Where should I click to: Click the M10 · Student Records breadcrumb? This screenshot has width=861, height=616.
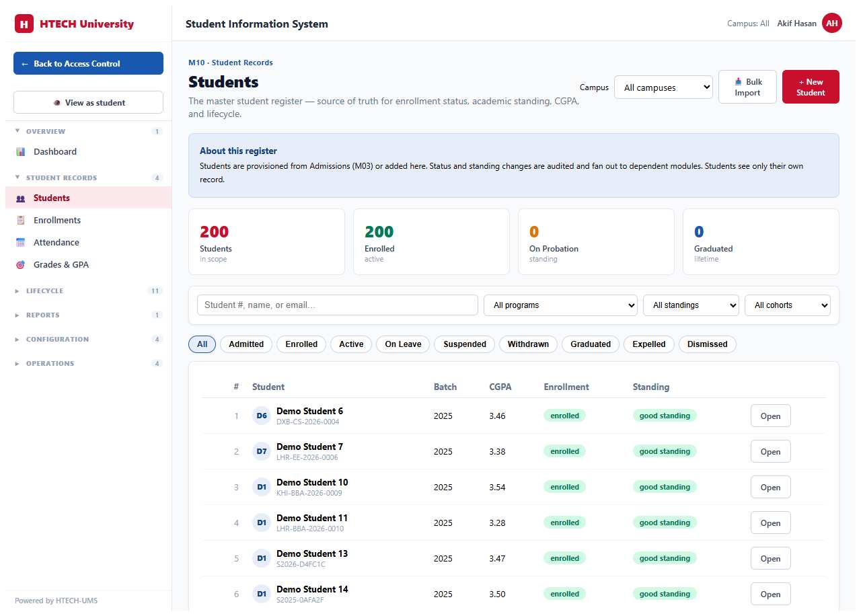click(231, 63)
